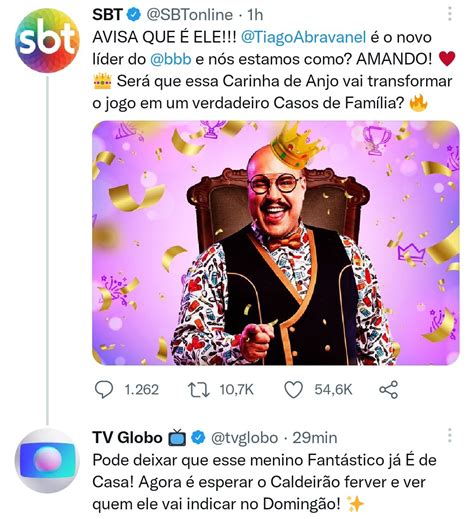Share the SBT tweet
Viewport: 474px width, 519px height.
click(x=389, y=389)
